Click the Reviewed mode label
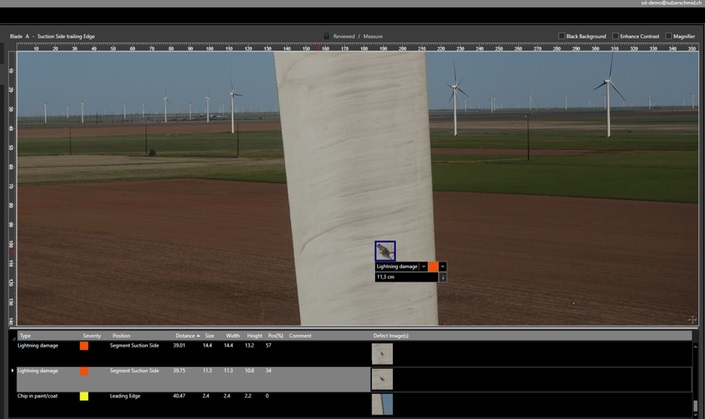This screenshot has width=705, height=419. tap(343, 36)
